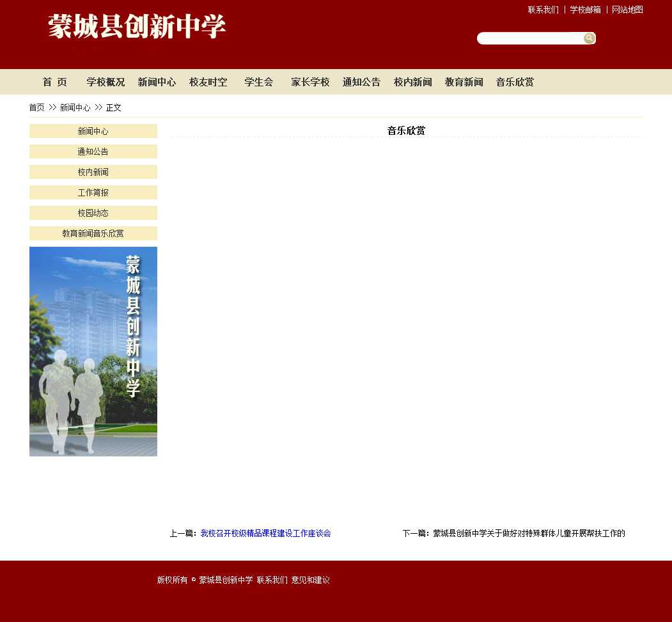Open 工作简报 in the left sidebar
The image size is (672, 622).
93,193
